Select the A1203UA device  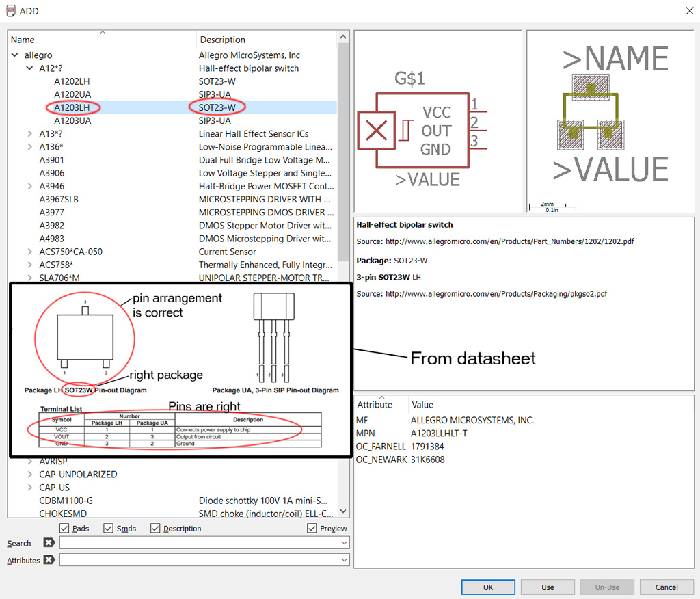point(72,120)
